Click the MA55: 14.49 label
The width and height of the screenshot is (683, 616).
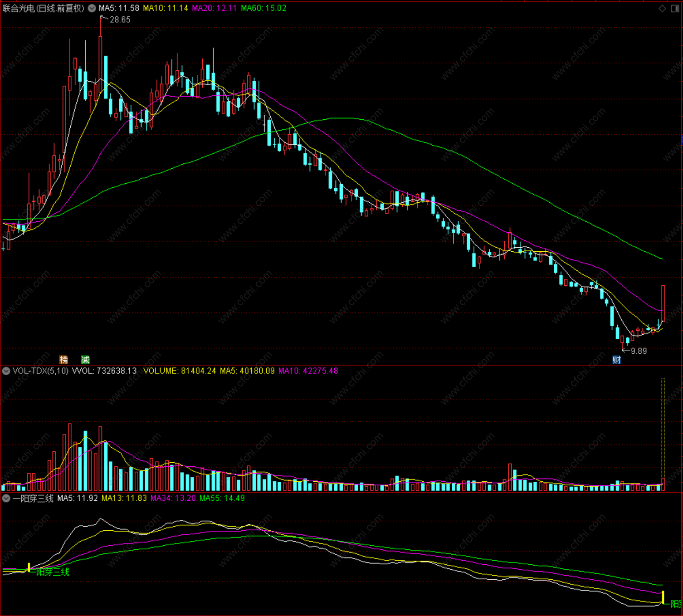click(222, 498)
